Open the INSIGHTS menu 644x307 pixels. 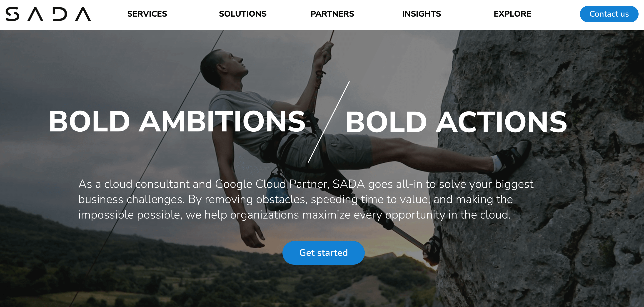pyautogui.click(x=422, y=14)
